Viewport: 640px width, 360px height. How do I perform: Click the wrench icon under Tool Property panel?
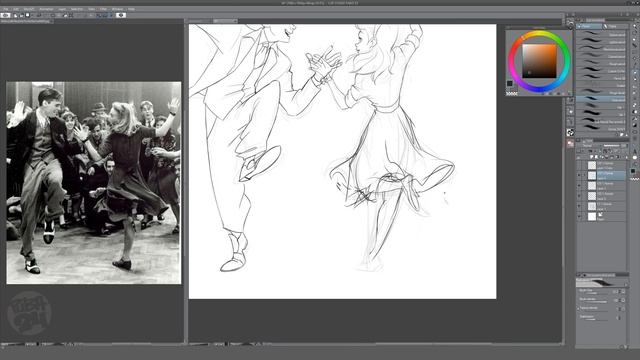[x=626, y=347]
